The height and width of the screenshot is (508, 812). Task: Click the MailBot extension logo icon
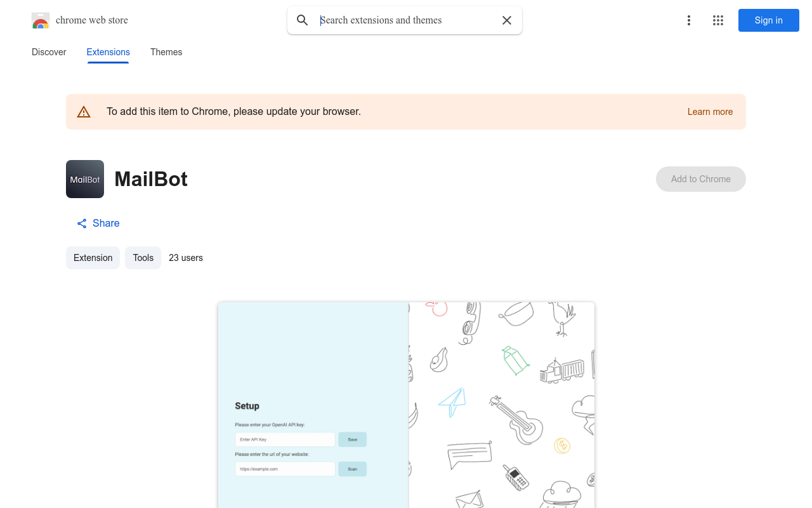click(85, 179)
